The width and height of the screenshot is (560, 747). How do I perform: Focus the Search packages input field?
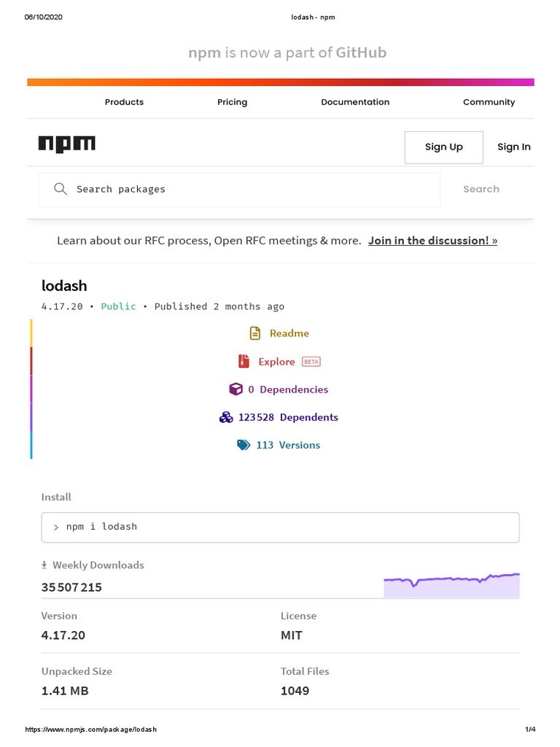pos(248,189)
